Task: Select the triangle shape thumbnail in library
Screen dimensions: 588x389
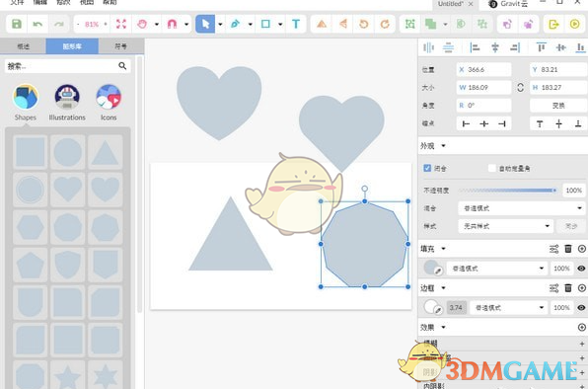Action: tap(105, 152)
